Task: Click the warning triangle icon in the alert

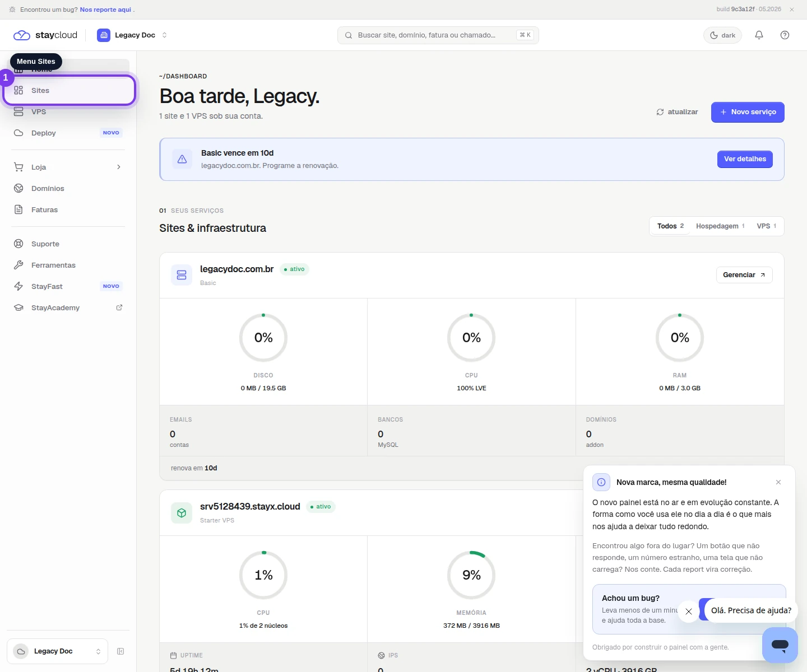Action: (182, 159)
